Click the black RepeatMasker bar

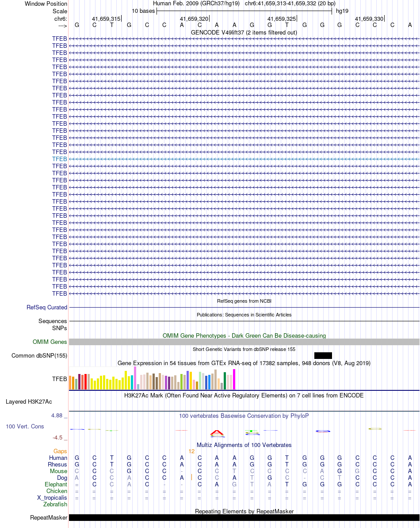(x=244, y=517)
